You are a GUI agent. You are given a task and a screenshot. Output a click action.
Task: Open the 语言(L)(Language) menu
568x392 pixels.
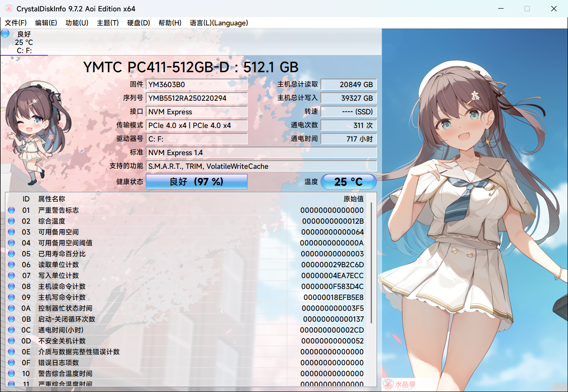tap(219, 23)
